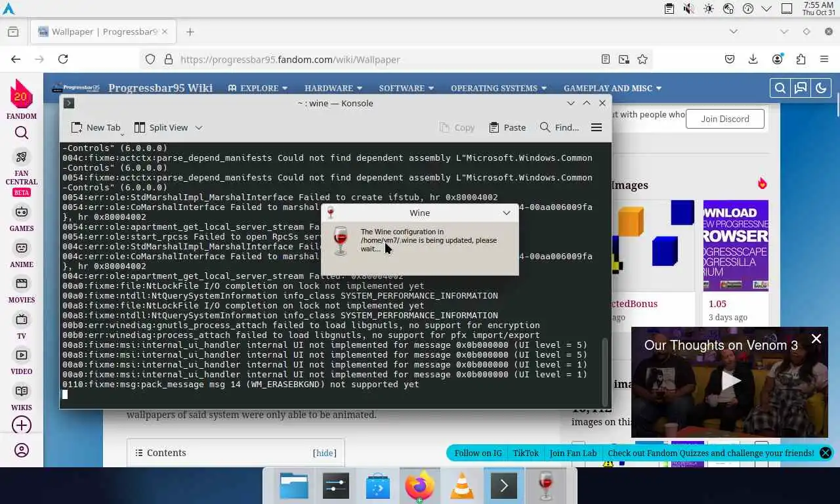This screenshot has width=840, height=504.
Task: Open brightness control in system tray
Action: [x=708, y=9]
